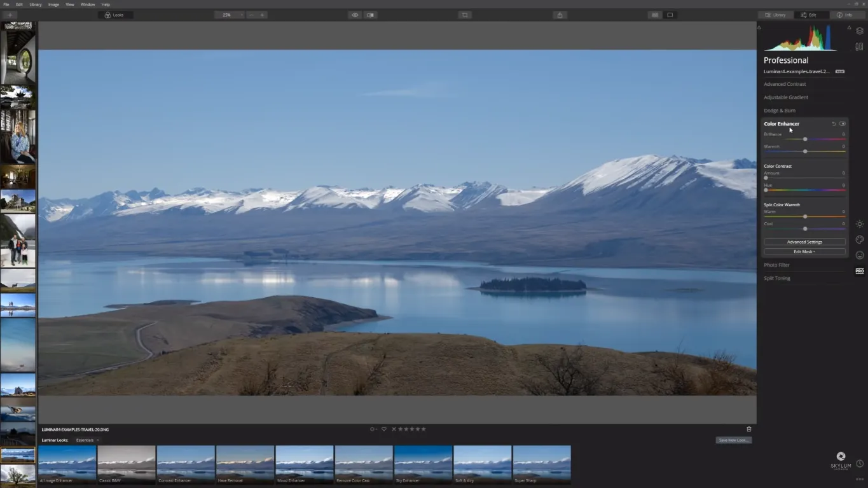Reset Color Enhancer with undo arrow
868x488 pixels.
tap(834, 124)
